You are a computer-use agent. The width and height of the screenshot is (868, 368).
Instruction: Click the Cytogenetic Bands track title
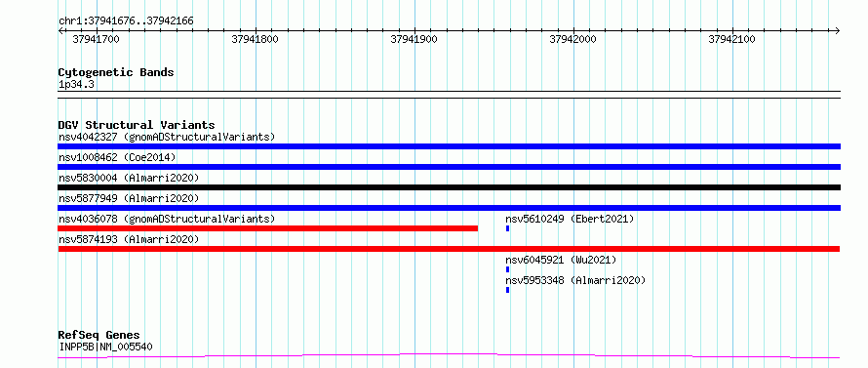(116, 72)
